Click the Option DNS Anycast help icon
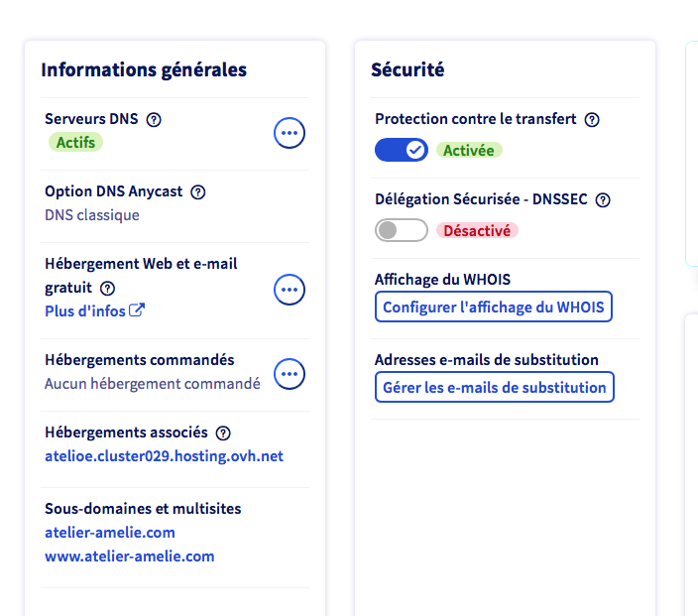This screenshot has height=616, width=698. point(197,191)
